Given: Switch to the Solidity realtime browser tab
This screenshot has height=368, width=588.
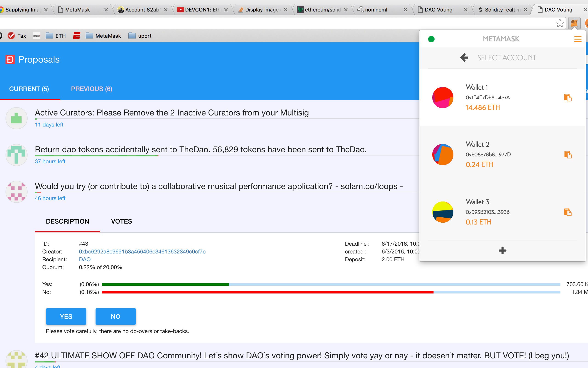Looking at the screenshot, I should tap(502, 10).
